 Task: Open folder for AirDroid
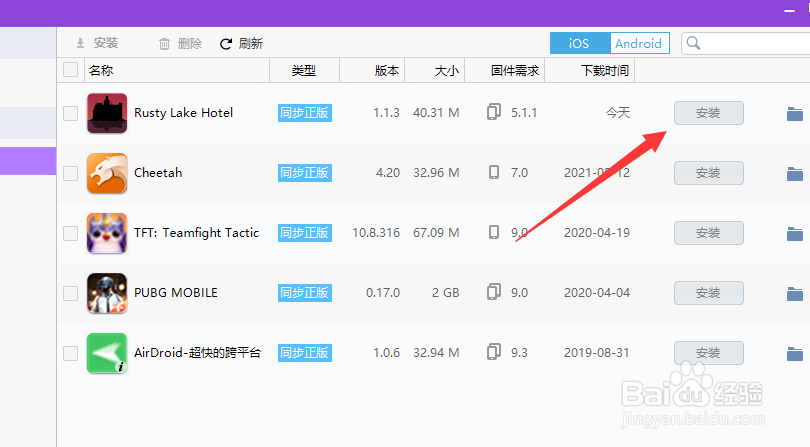click(795, 353)
